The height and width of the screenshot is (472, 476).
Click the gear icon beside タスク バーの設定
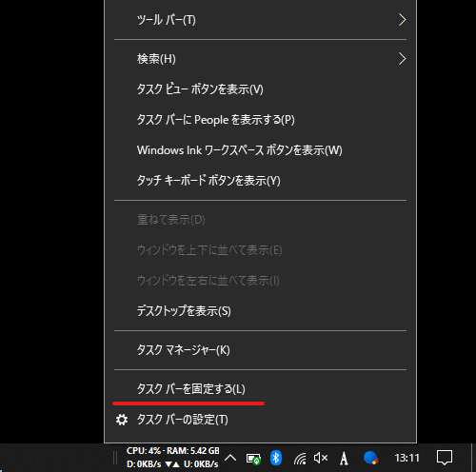point(122,420)
